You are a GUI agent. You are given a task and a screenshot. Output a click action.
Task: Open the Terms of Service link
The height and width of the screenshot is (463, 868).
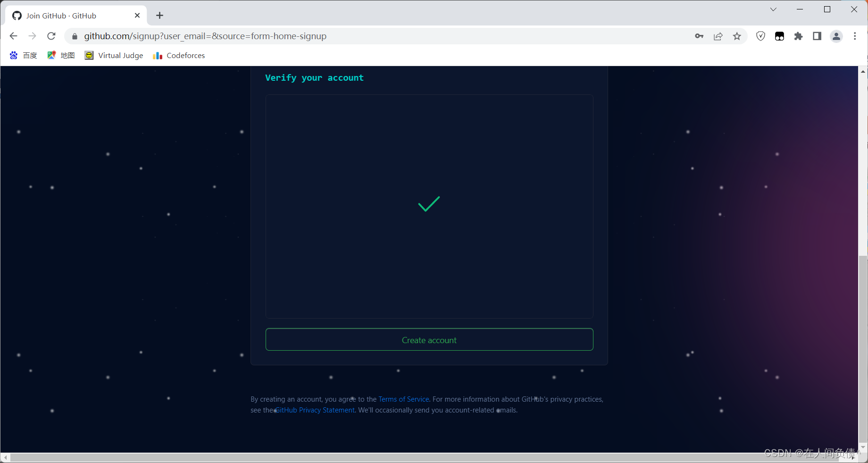404,399
